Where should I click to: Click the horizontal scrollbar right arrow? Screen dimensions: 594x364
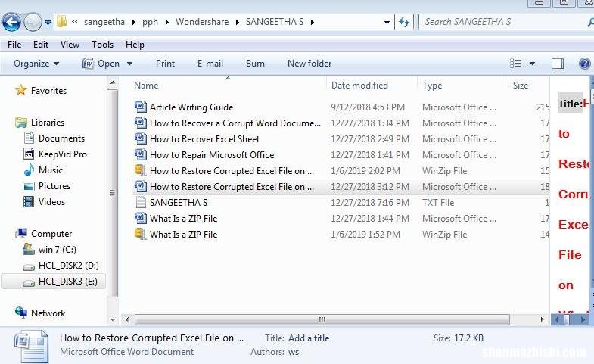(x=542, y=319)
